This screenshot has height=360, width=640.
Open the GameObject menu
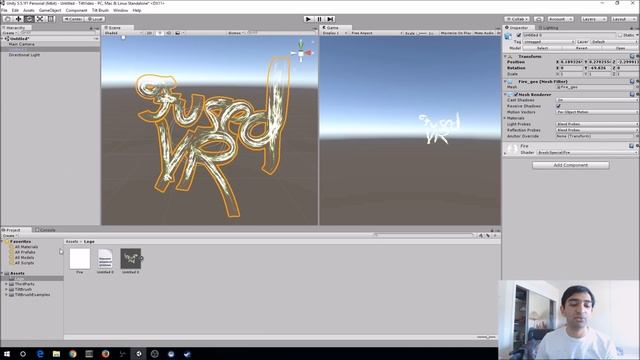[x=50, y=10]
